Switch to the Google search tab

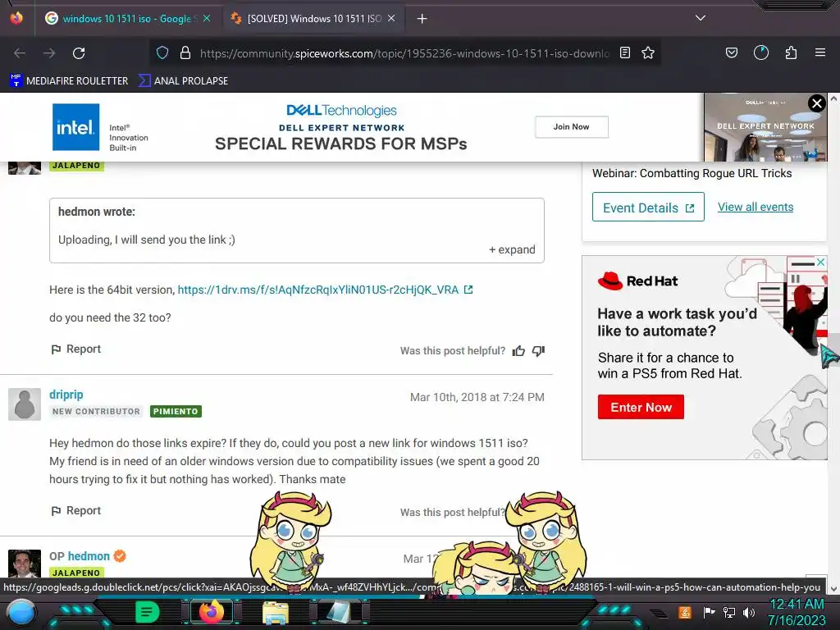[x=127, y=19]
